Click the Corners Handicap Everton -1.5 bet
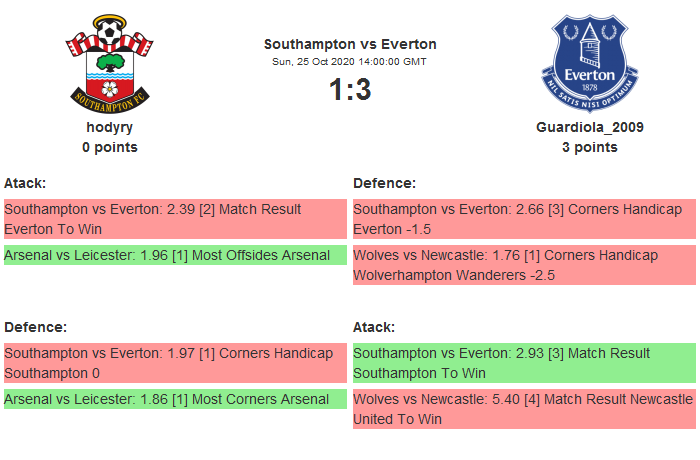 523,219
